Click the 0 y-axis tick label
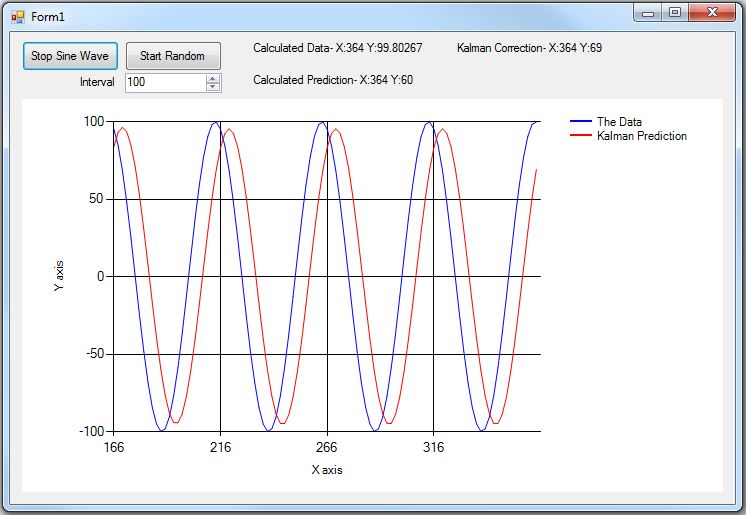Image resolution: width=746 pixels, height=515 pixels. (x=100, y=277)
